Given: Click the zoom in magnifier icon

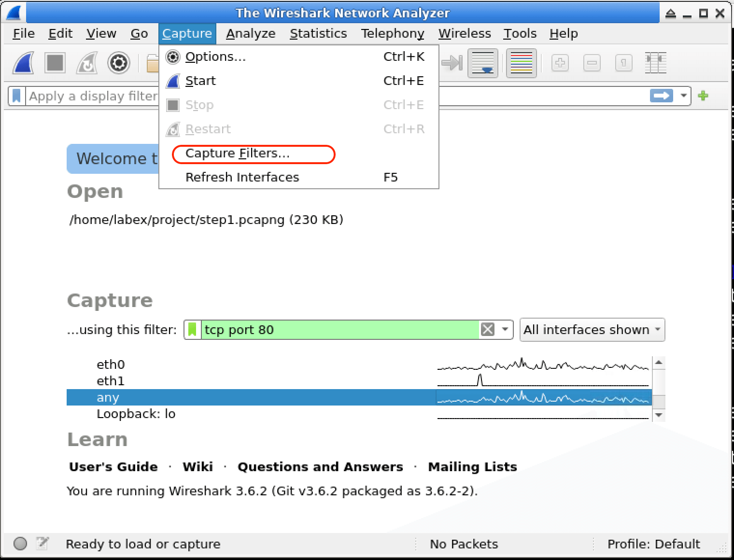Looking at the screenshot, I should (560, 63).
